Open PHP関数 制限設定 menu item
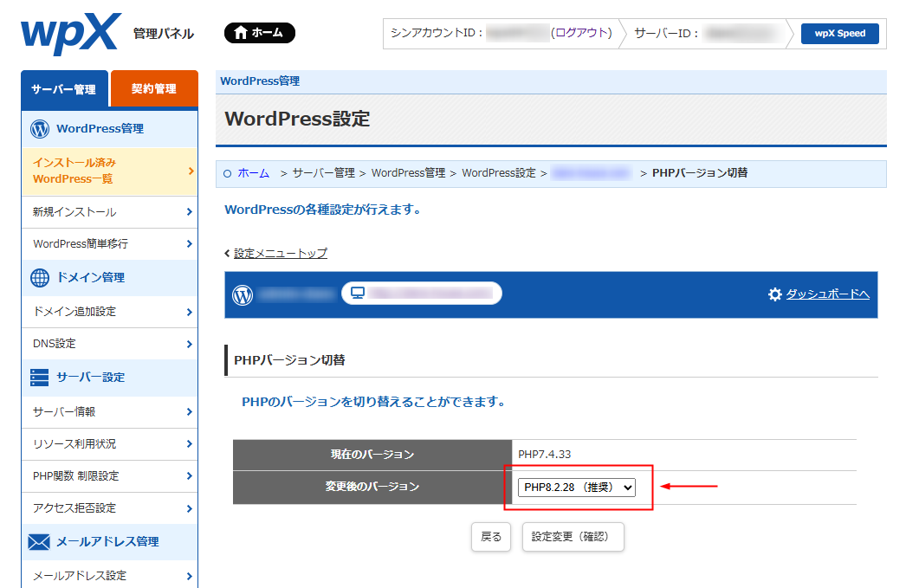This screenshot has height=588, width=906. 109,476
